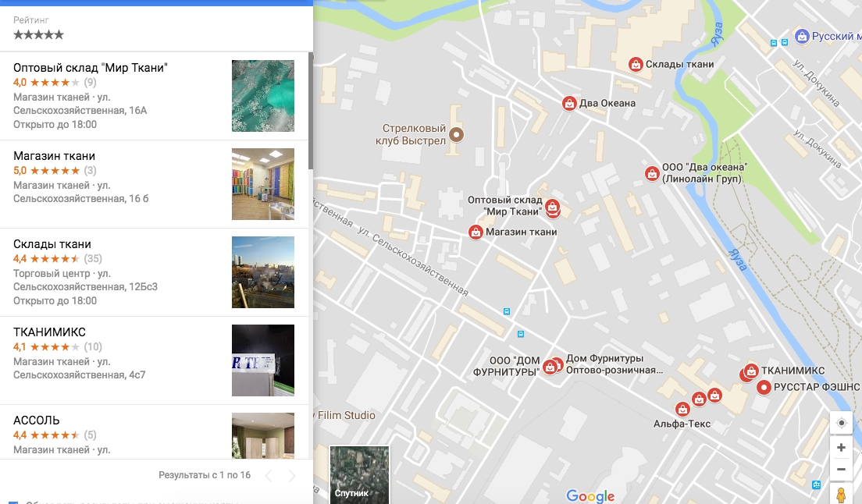Click the Filim Studio map label
The width and height of the screenshot is (862, 504).
point(347,415)
